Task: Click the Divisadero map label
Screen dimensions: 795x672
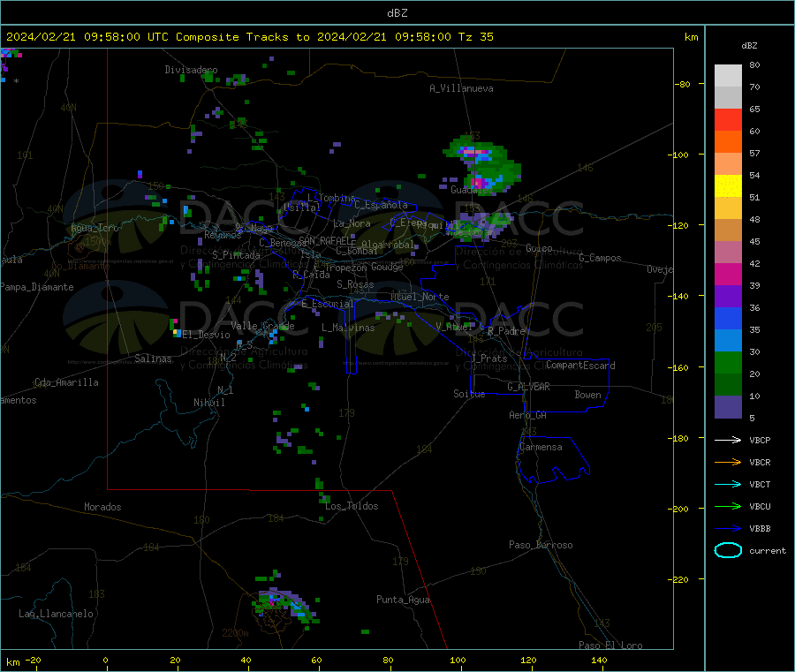Action: (x=191, y=70)
